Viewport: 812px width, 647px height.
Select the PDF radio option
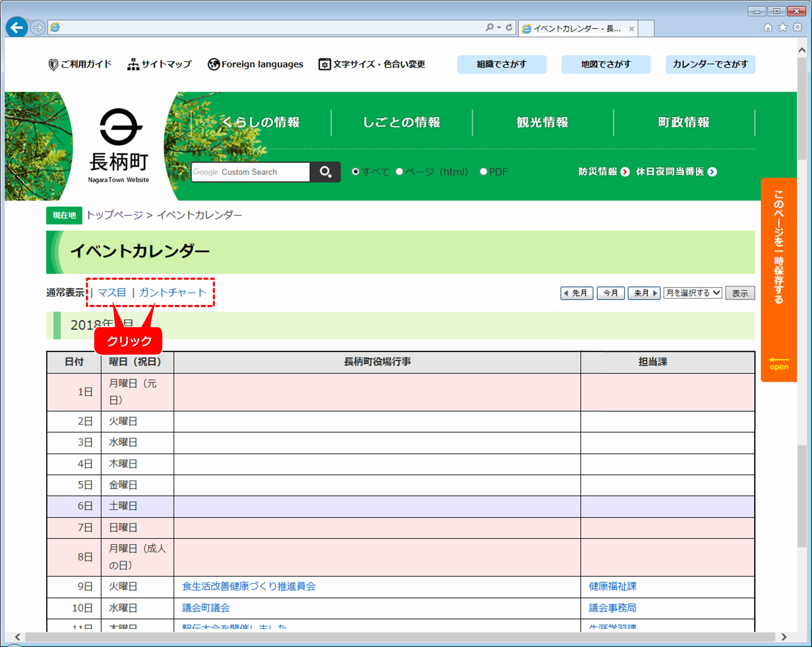tap(484, 171)
